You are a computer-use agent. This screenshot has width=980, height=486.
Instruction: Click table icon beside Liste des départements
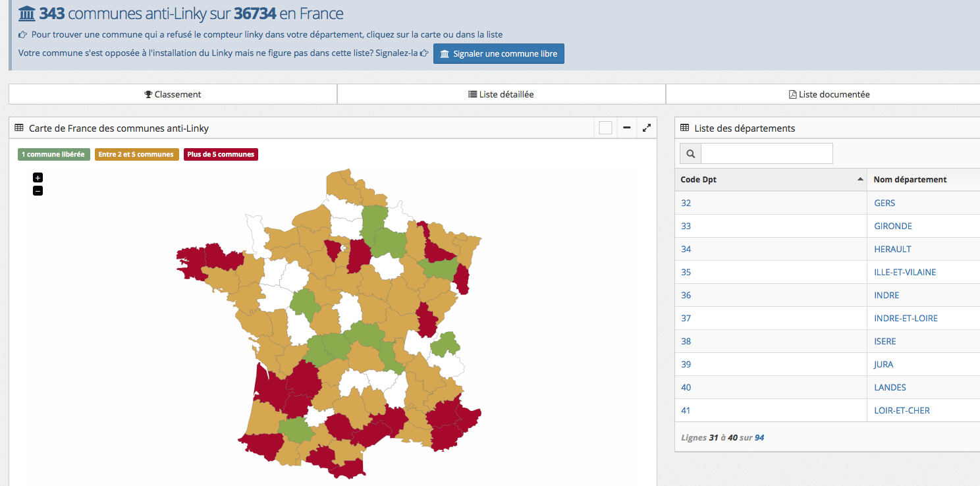(685, 128)
